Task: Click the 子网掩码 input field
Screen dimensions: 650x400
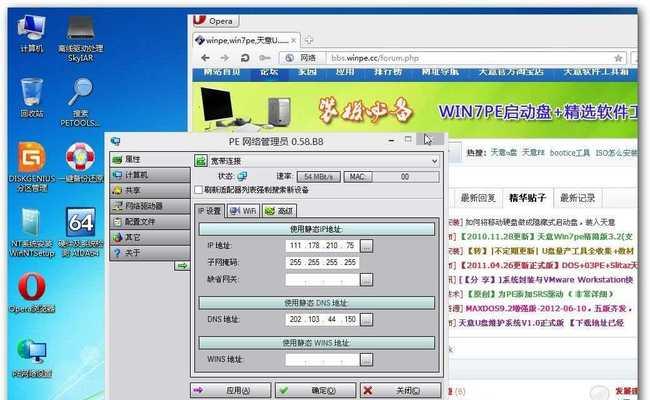Action: 322,262
